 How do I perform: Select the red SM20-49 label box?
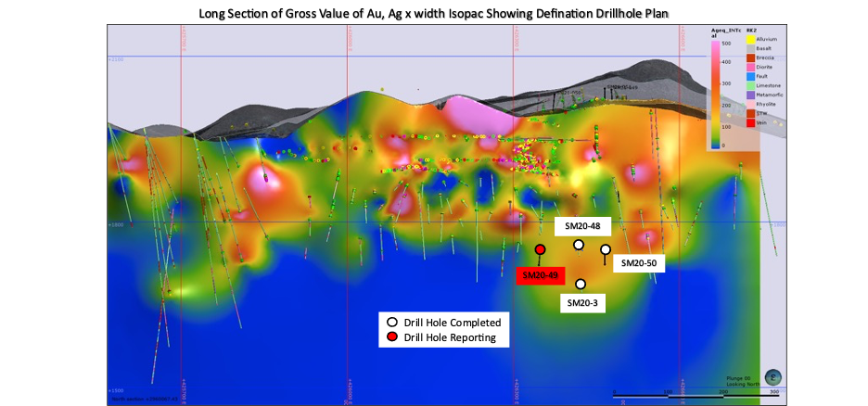[539, 275]
